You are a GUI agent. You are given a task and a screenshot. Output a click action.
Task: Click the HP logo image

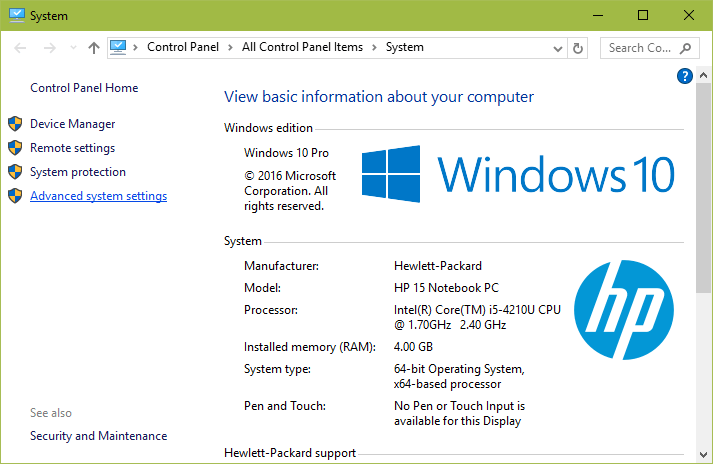coord(624,310)
